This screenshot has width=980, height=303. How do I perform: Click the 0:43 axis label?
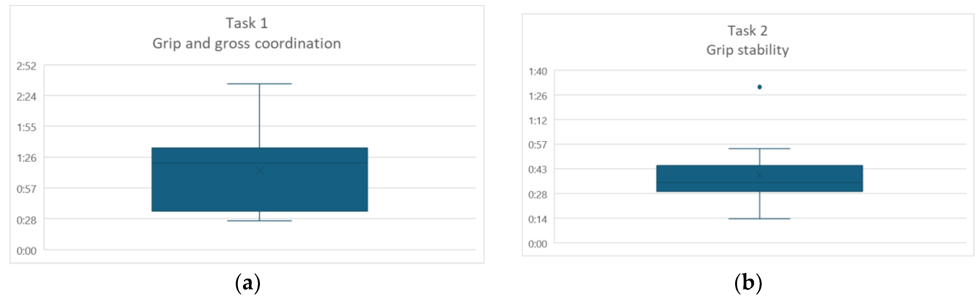tap(538, 169)
